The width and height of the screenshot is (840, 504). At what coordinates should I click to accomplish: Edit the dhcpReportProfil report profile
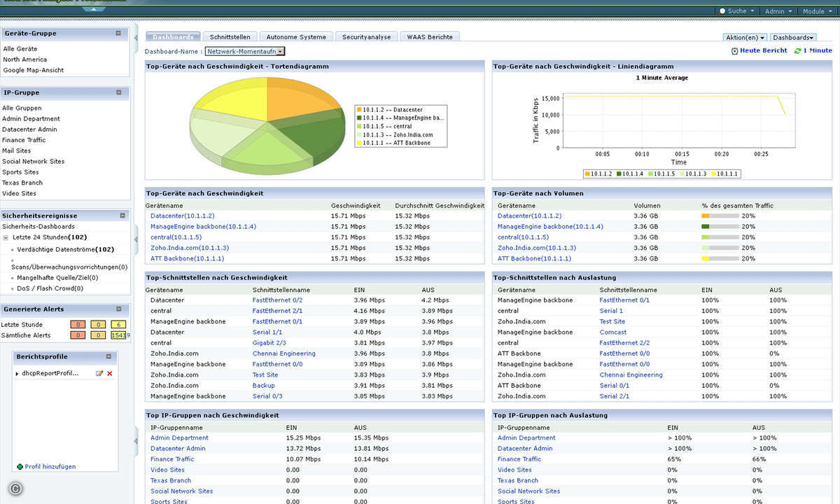point(99,374)
